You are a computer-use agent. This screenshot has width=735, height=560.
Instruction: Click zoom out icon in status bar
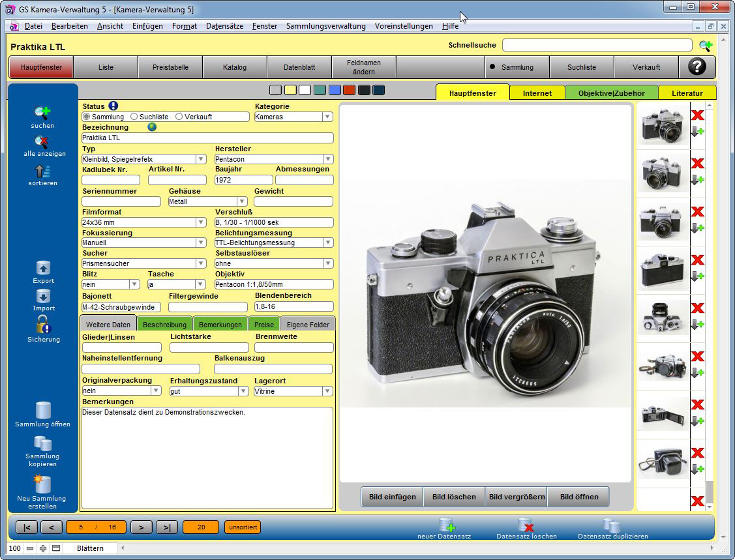(x=30, y=548)
